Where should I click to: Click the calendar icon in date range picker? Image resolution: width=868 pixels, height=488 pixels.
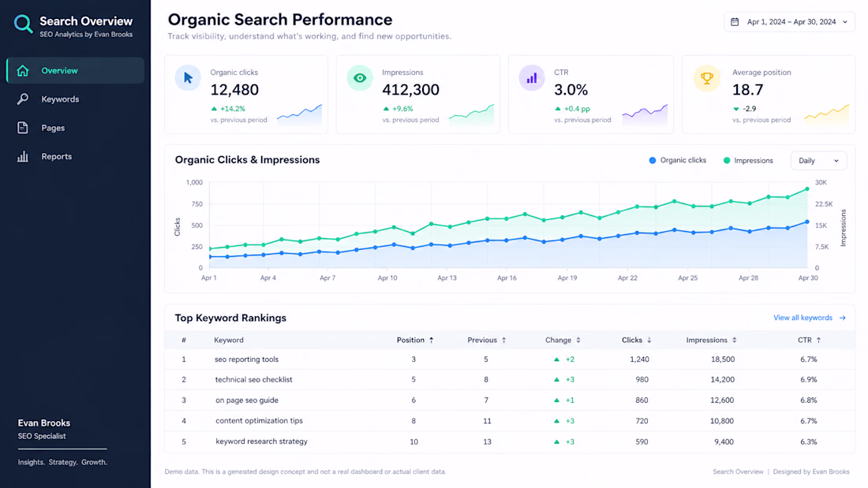pos(735,22)
